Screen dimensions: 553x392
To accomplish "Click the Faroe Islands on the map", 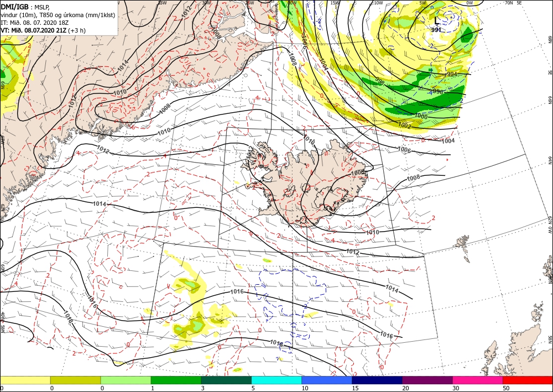I will pos(462,249).
